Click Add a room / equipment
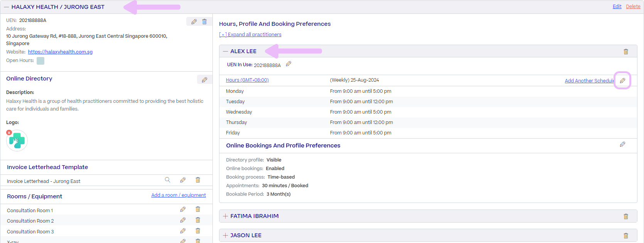Viewport: 644px width, 243px height. [179, 195]
